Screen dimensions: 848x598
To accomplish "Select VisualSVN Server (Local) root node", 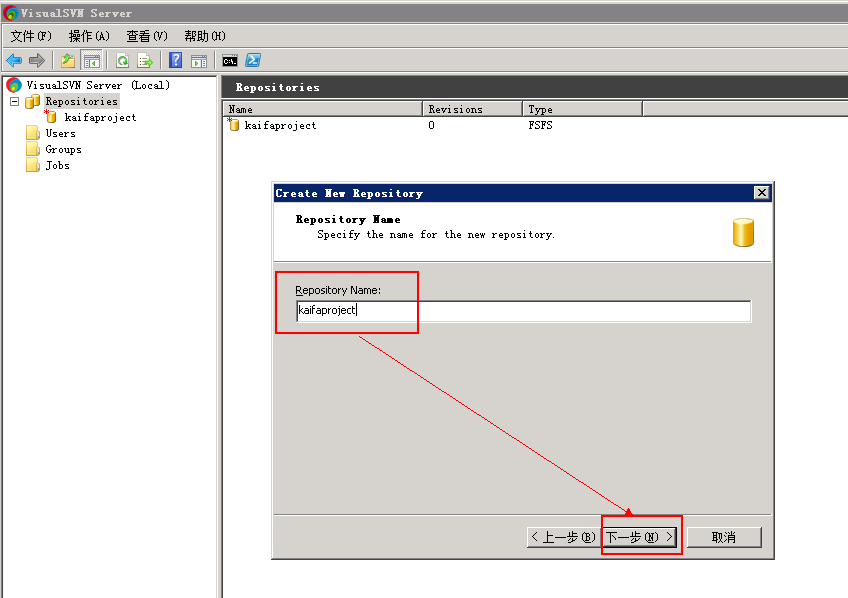I will (98, 85).
